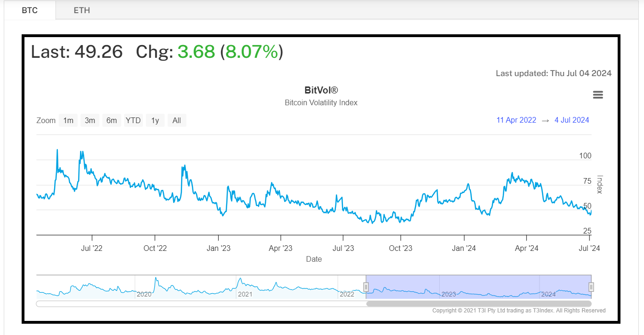Click the 25 y-axis label
The height and width of the screenshot is (335, 644).
click(x=587, y=231)
